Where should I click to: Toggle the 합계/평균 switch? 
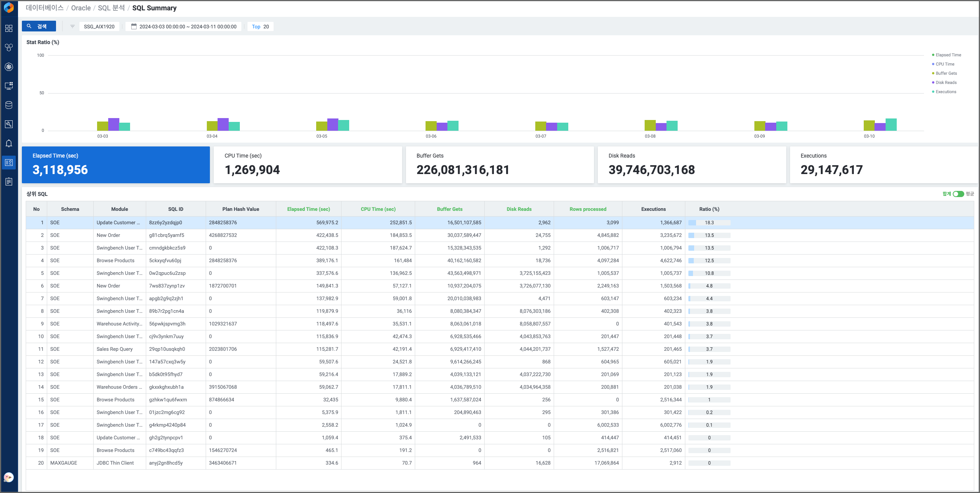click(958, 194)
